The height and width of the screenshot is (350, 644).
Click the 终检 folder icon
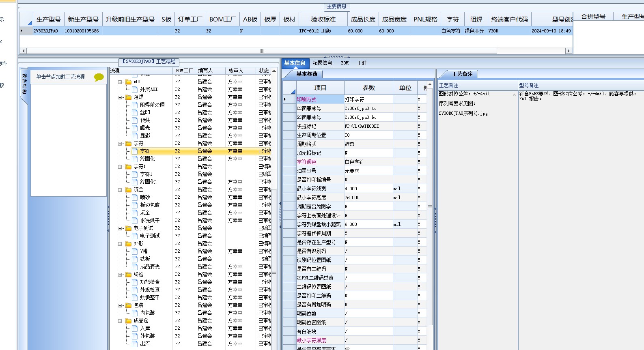click(128, 274)
